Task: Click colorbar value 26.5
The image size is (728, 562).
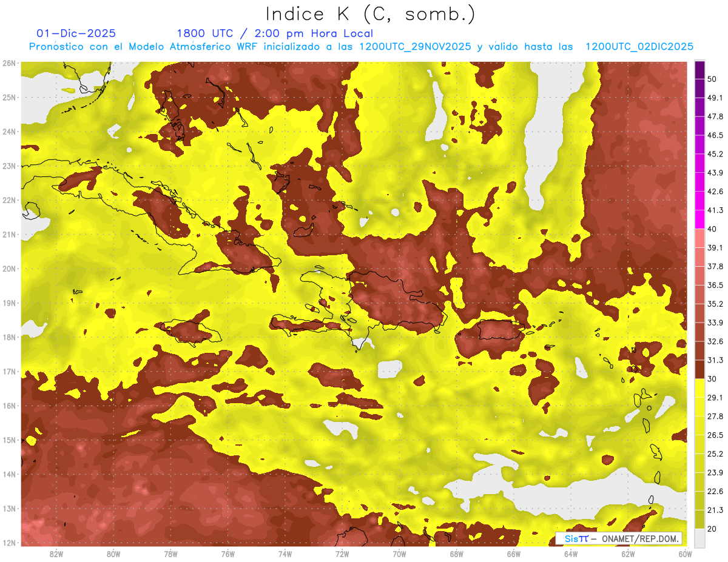Action: [x=715, y=435]
